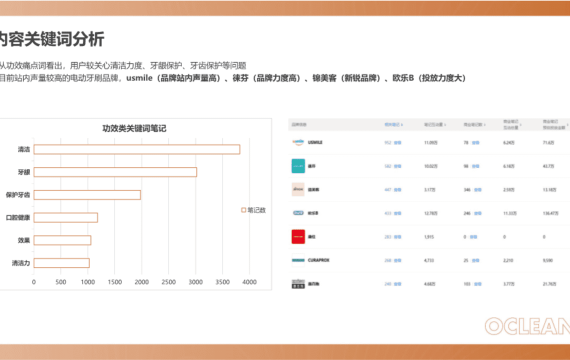Click the 笔记数 legend swatch

coord(244,210)
